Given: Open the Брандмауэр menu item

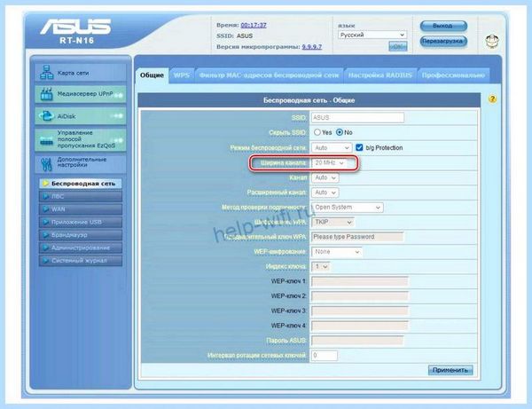Looking at the screenshot, I should point(81,235).
